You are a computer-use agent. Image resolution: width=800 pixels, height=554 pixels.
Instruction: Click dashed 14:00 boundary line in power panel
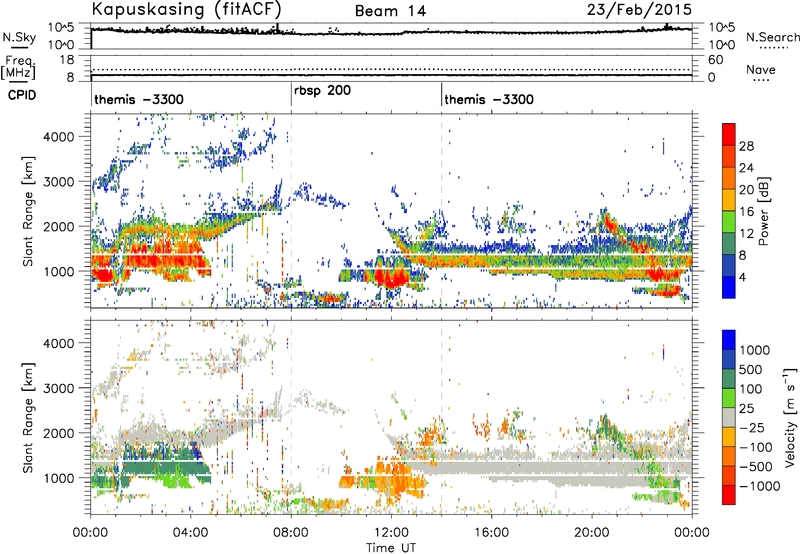click(441, 211)
